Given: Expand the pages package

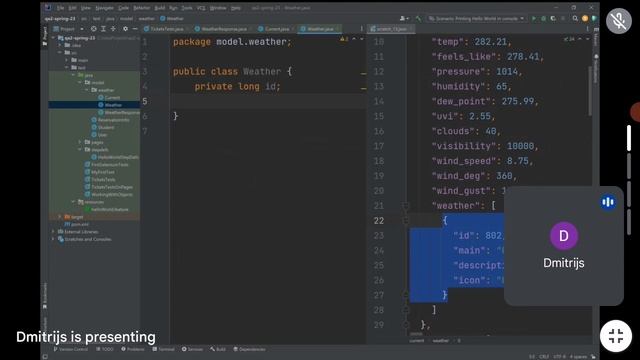Looking at the screenshot, I should click(80, 142).
